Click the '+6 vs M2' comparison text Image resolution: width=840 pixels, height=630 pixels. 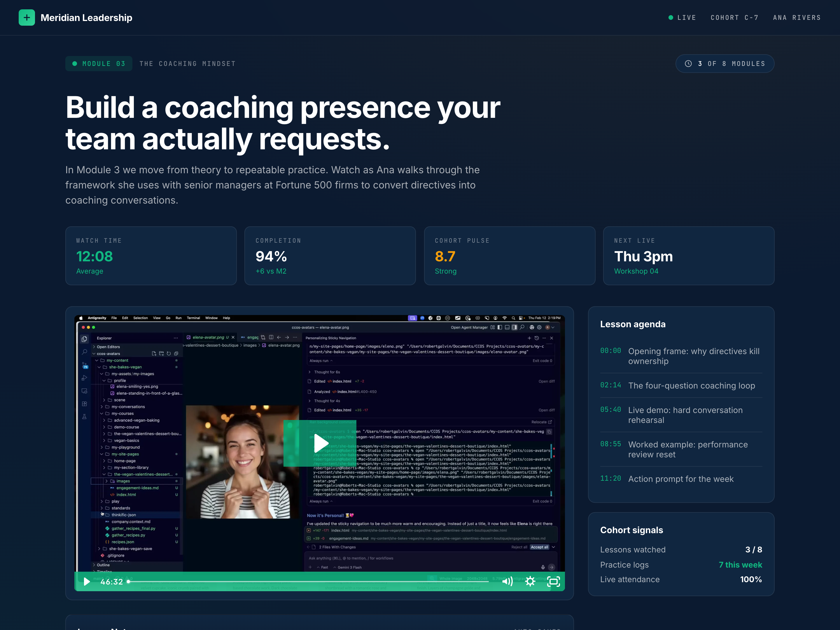[271, 271]
